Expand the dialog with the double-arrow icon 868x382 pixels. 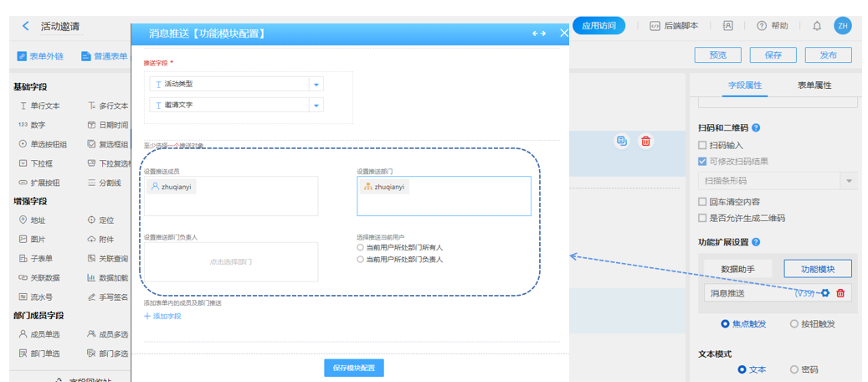tap(539, 34)
